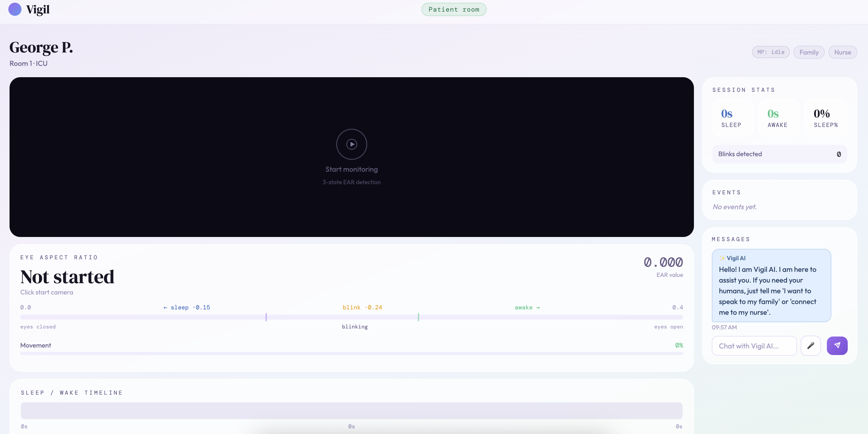Send message with the paper plane icon

(x=837, y=346)
